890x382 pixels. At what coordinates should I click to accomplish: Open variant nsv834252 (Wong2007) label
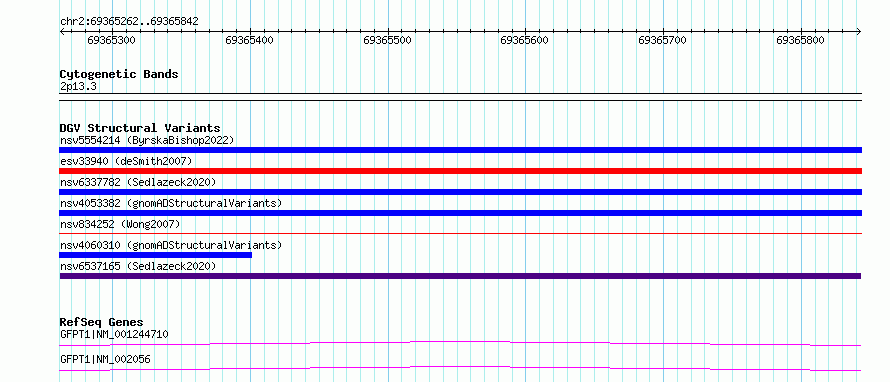[120, 224]
